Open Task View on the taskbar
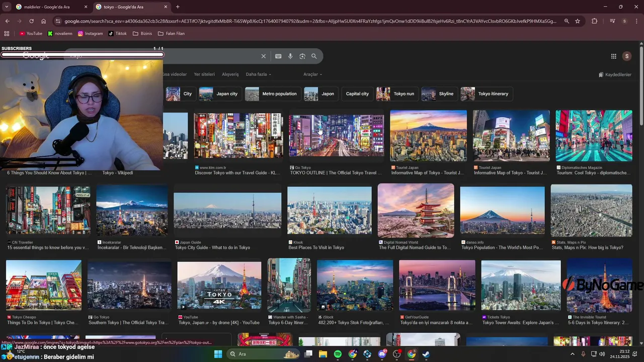The height and width of the screenshot is (362, 644). pyautogui.click(x=308, y=354)
